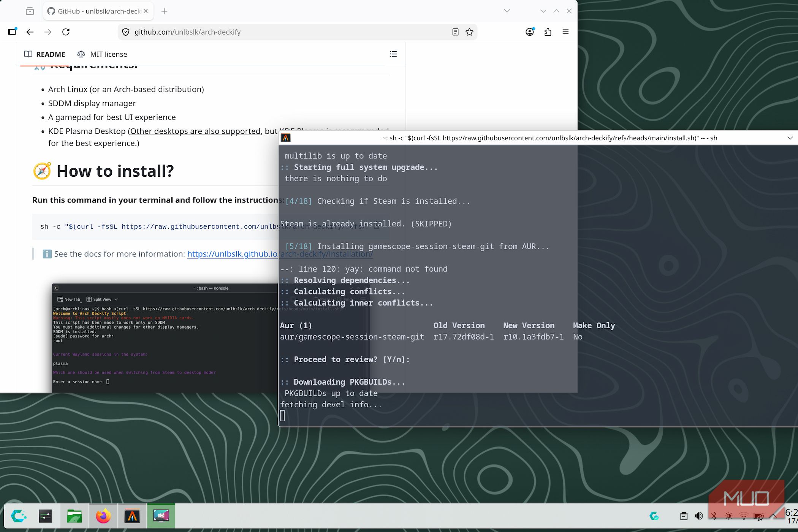This screenshot has width=798, height=532.
Task: Reload the GitHub page
Action: pos(66,32)
